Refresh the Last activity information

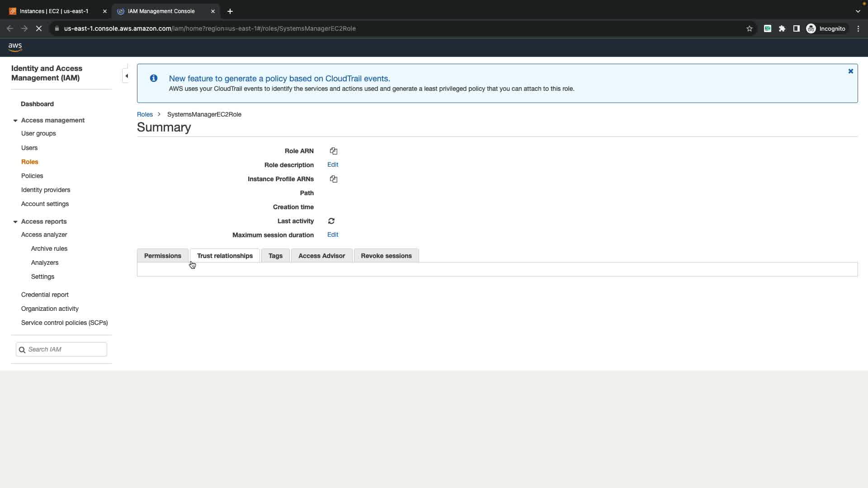[x=331, y=221]
